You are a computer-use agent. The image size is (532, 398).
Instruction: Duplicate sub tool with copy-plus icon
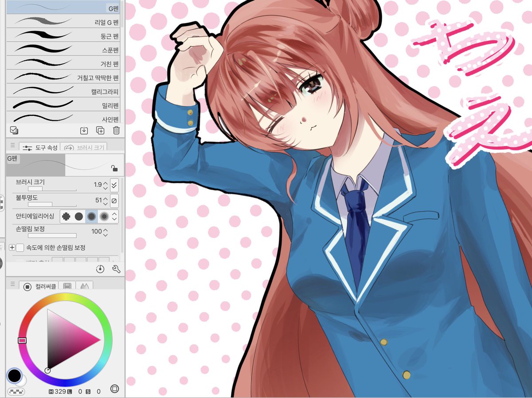[x=100, y=130]
